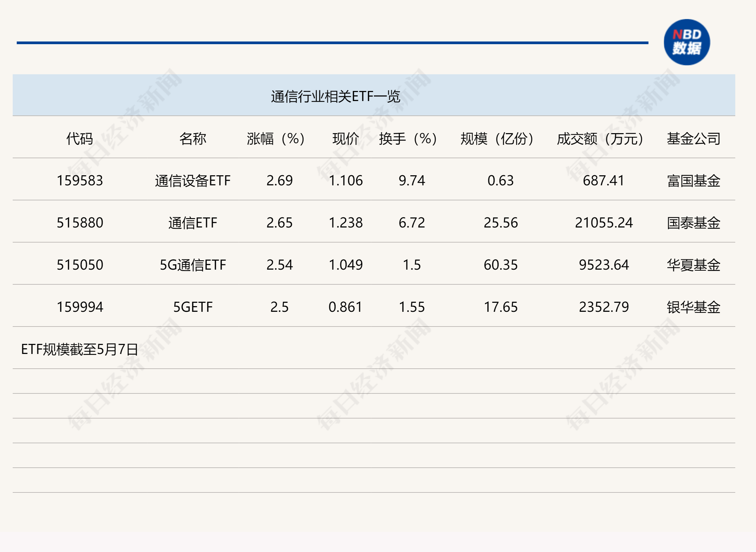Click the 代码 column header
Screen dimensions: 756x552
click(x=79, y=139)
